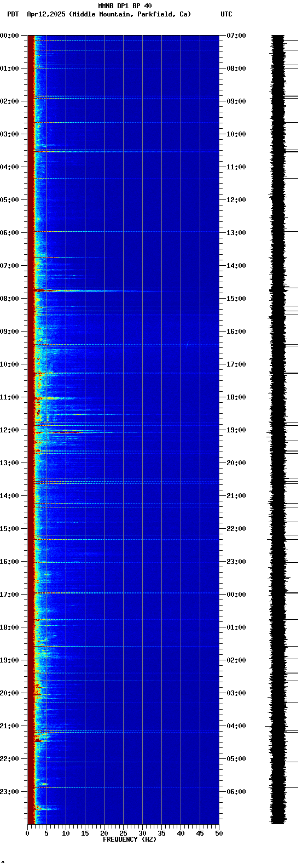Click the UTC axis label '13:00'

click(236, 233)
